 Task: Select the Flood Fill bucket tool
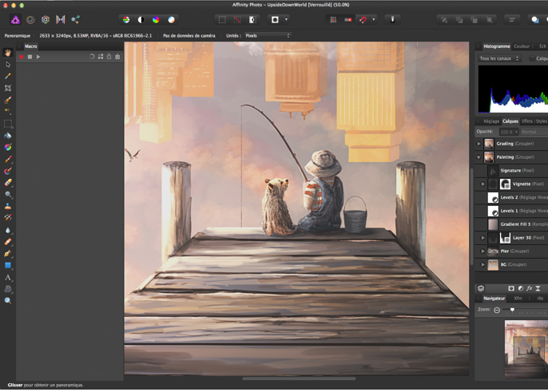click(x=8, y=136)
